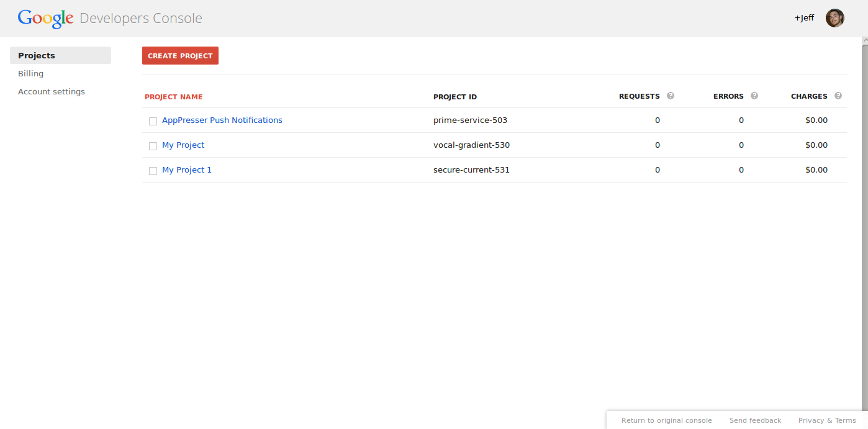
Task: Click the Charges column help icon
Action: (x=838, y=96)
